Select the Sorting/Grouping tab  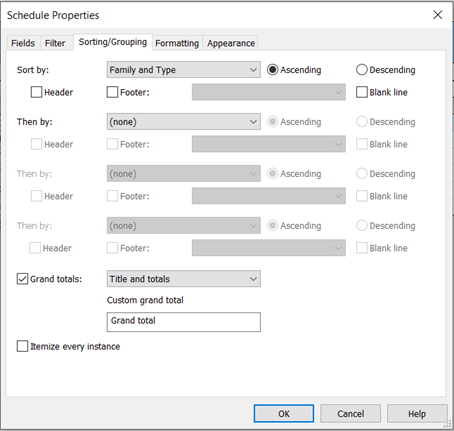113,42
